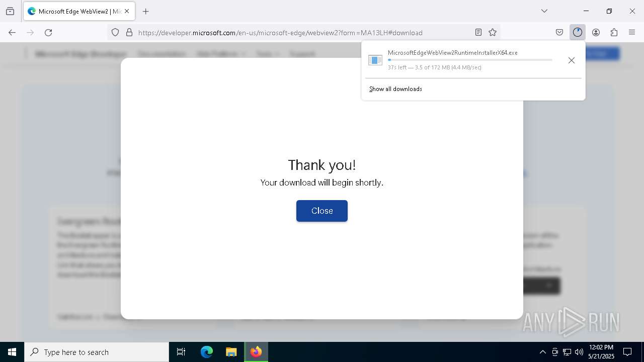Open a new tab with plus button
This screenshot has width=644, height=362.
(x=146, y=11)
